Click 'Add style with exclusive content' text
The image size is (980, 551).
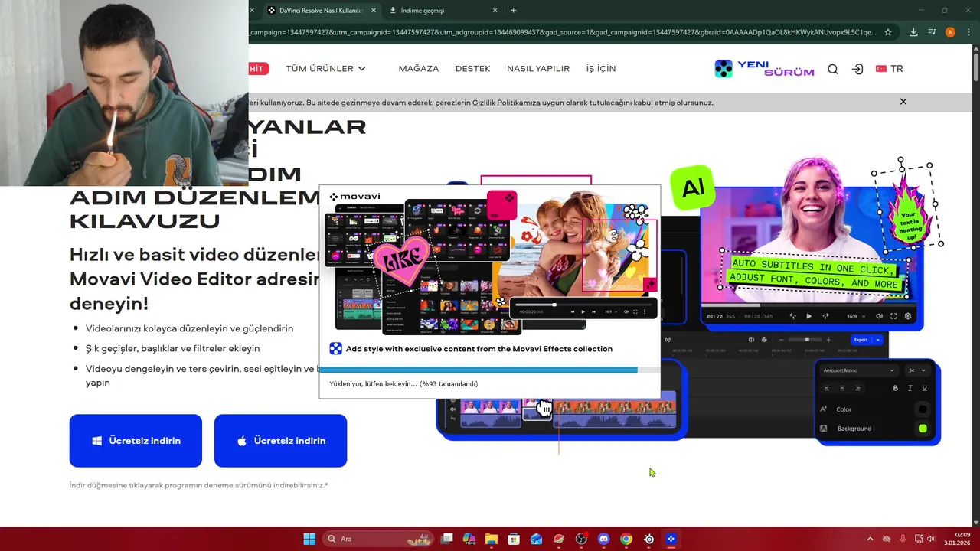(x=479, y=349)
